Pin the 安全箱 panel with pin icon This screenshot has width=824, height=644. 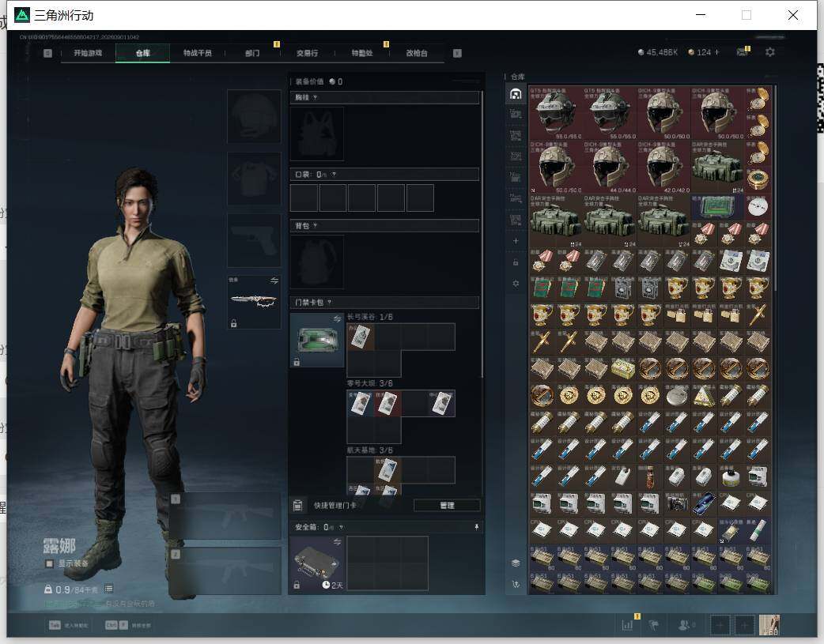pos(477,527)
